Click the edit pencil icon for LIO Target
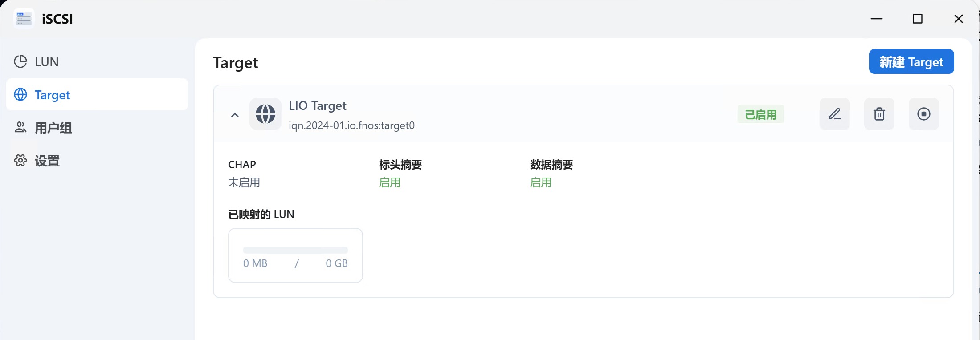The height and width of the screenshot is (340, 980). click(834, 114)
